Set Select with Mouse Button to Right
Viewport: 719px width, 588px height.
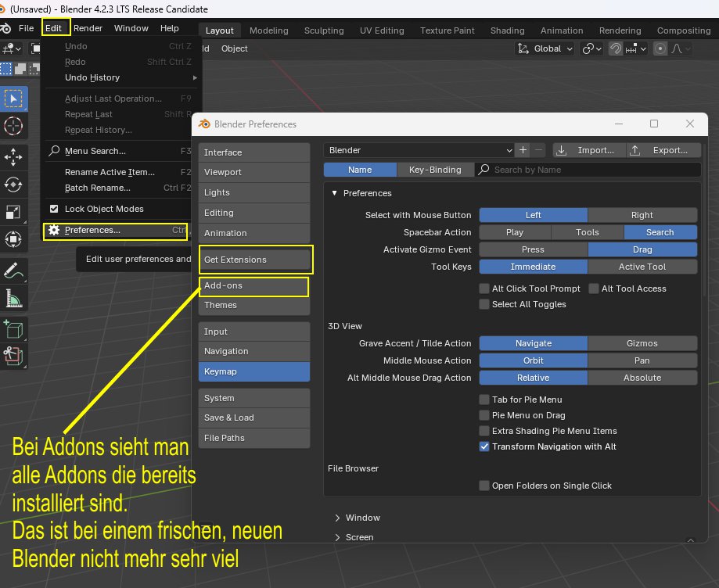click(x=642, y=215)
